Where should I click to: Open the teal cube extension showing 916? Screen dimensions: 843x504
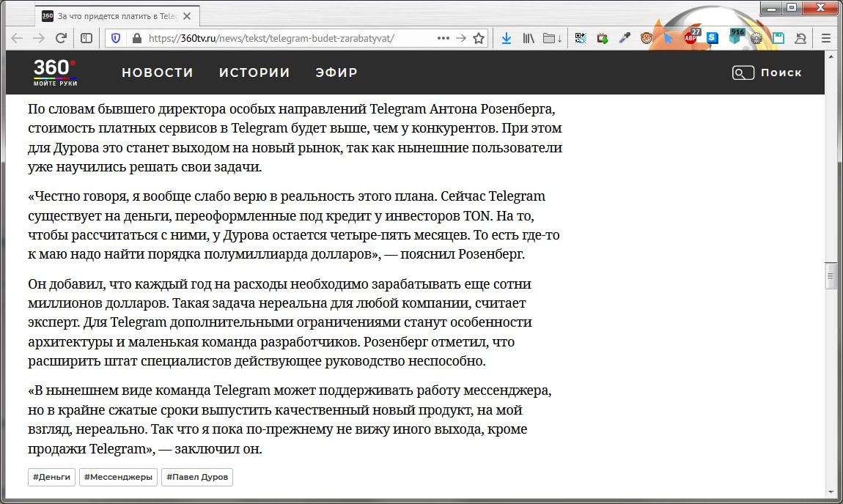[x=736, y=37]
